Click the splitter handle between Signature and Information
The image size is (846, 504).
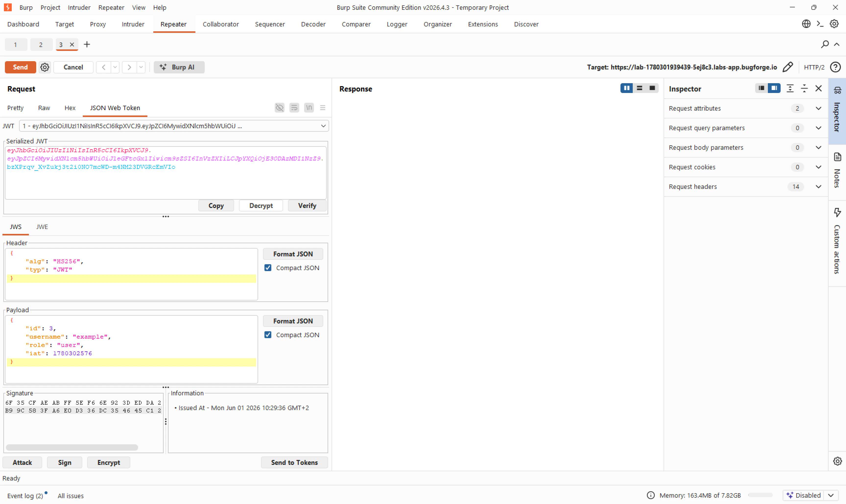coord(166,422)
